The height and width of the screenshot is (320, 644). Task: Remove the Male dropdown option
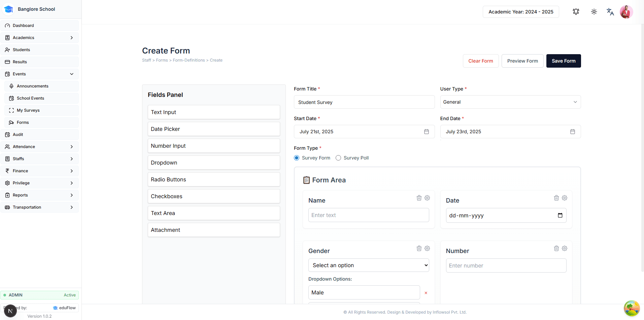(x=426, y=293)
